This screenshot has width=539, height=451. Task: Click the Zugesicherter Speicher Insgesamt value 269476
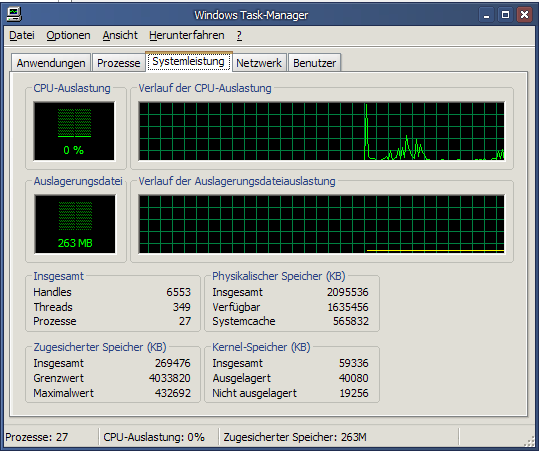tap(173, 363)
